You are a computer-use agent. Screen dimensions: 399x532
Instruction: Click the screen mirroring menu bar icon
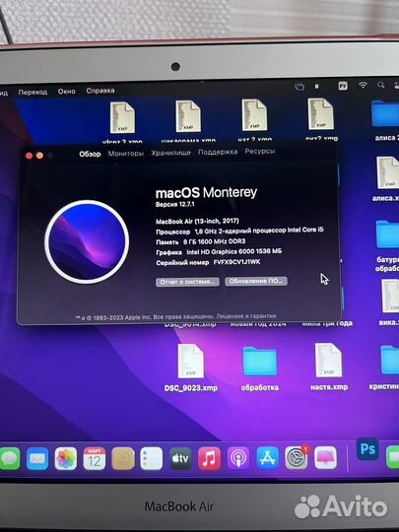pyautogui.click(x=299, y=87)
